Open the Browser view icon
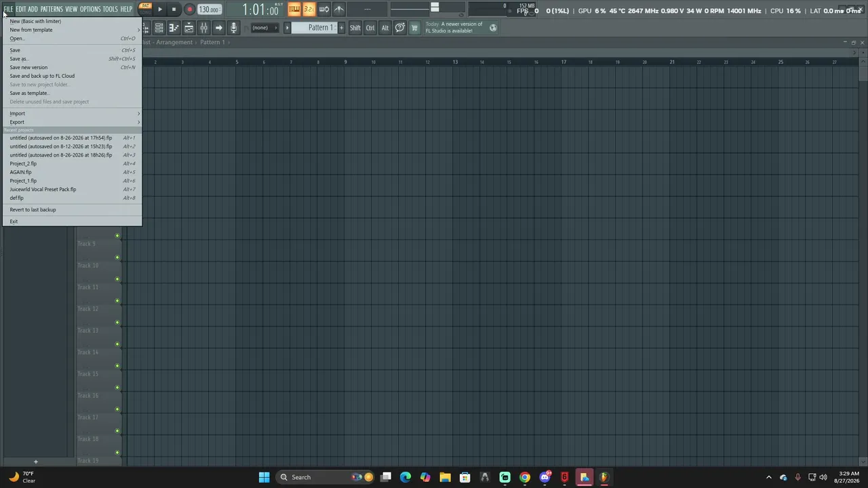The width and height of the screenshot is (868, 488). pos(189,28)
